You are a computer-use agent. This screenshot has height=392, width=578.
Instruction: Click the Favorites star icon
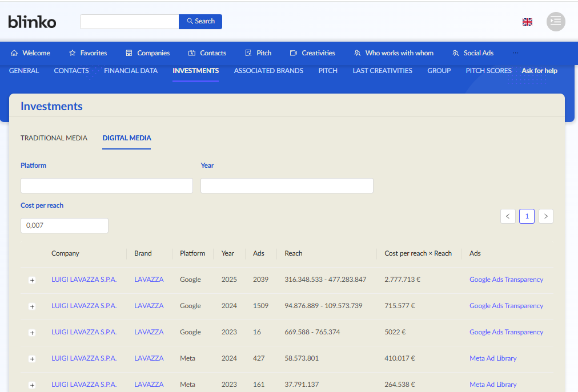click(x=72, y=53)
